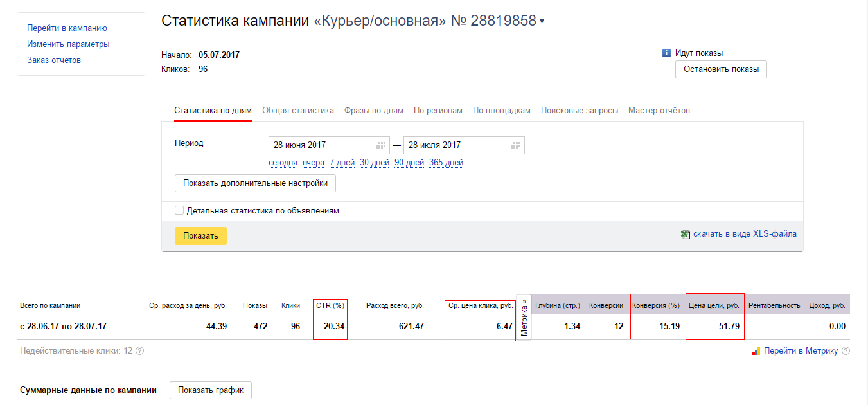This screenshot has height=405, width=868.
Task: Toggle Детальная статистика по объявлениям checkbox
Action: [x=179, y=210]
